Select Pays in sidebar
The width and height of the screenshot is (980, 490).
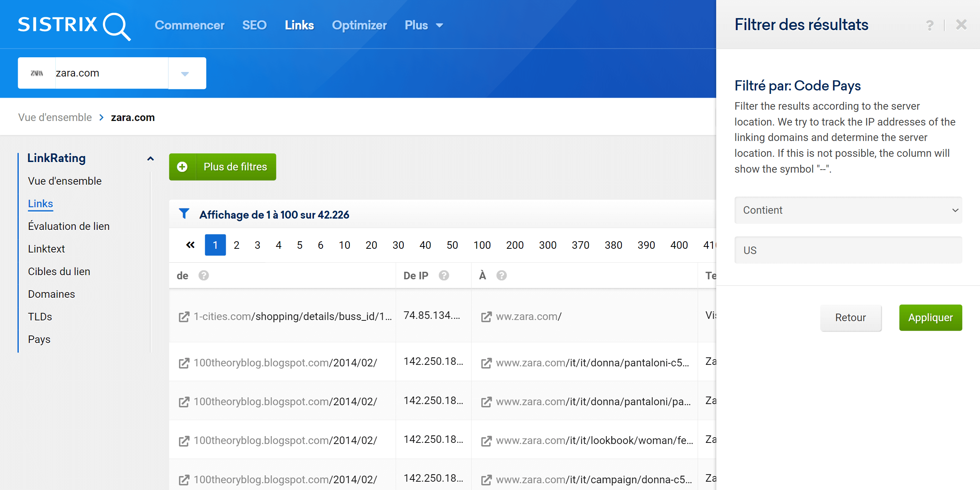39,339
